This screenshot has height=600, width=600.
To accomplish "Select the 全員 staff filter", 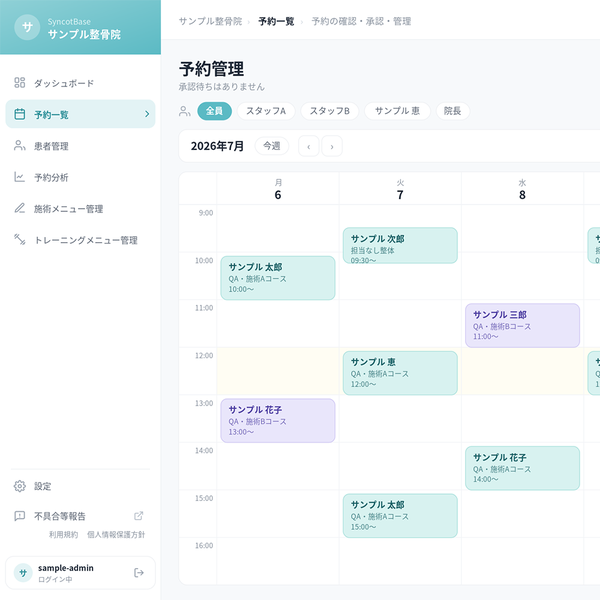I will tap(214, 111).
